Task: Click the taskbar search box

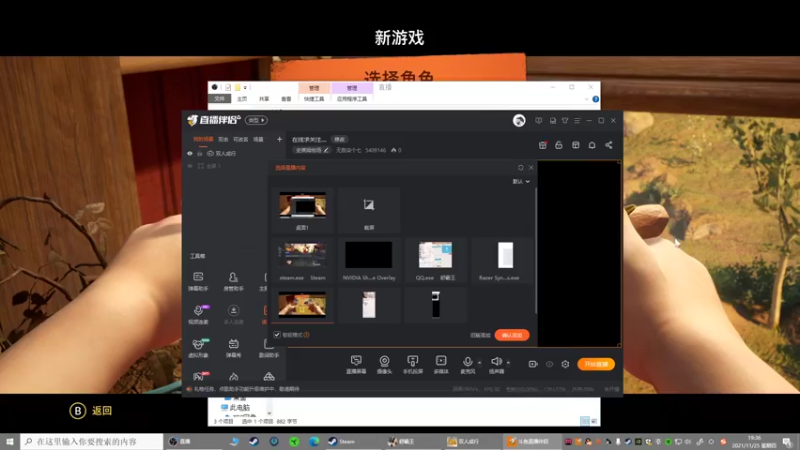Action: (x=92, y=441)
